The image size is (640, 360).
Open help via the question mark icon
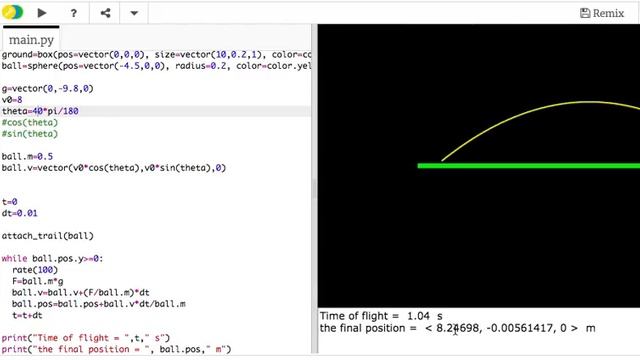tap(73, 13)
